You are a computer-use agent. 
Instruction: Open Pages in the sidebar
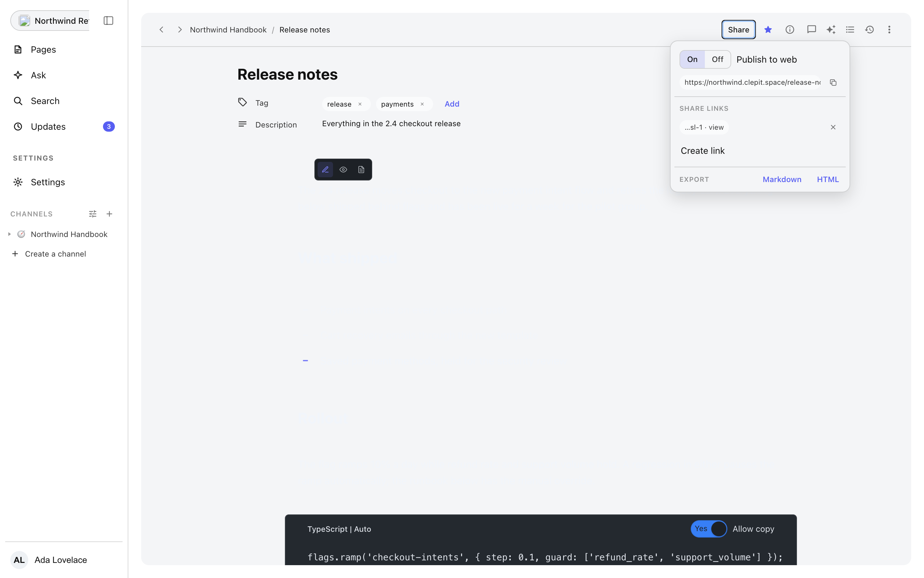(x=64, y=49)
